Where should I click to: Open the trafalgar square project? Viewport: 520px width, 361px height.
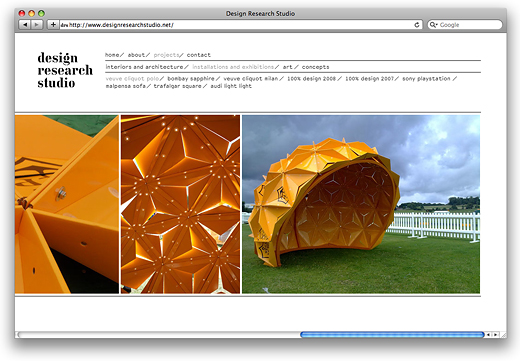coord(177,86)
